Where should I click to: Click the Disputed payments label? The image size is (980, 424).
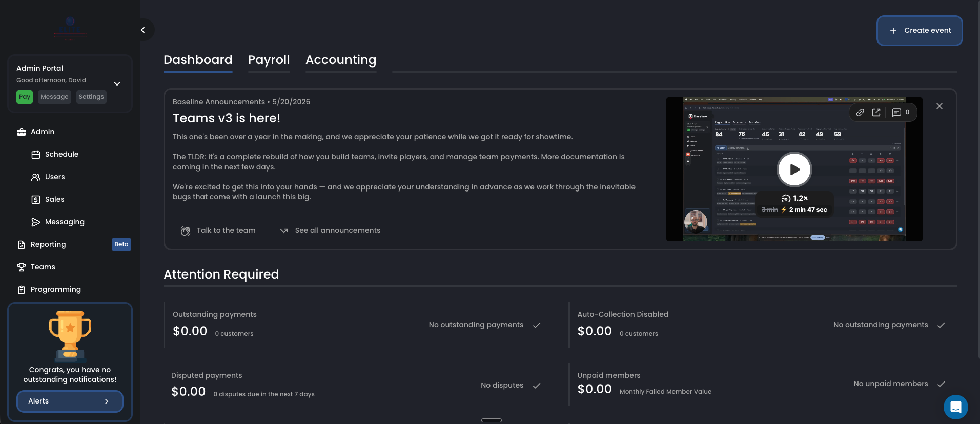(207, 375)
